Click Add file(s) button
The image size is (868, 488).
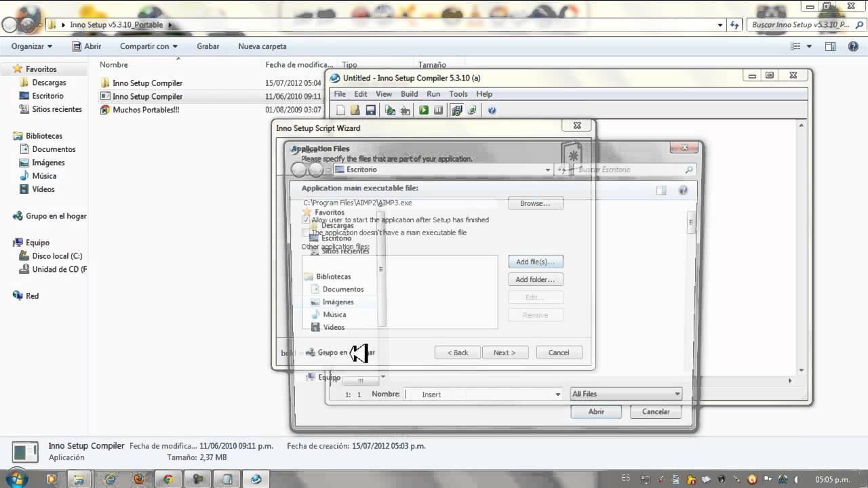(x=536, y=262)
